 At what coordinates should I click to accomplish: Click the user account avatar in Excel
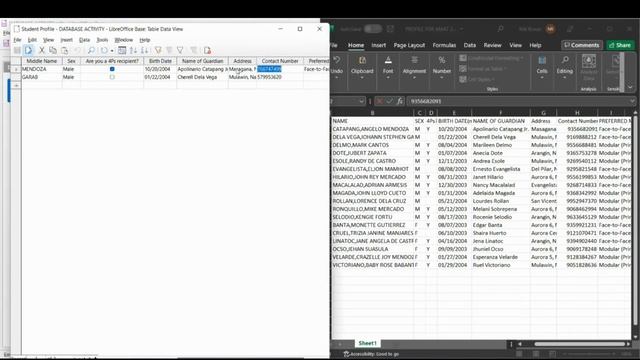coord(551,29)
